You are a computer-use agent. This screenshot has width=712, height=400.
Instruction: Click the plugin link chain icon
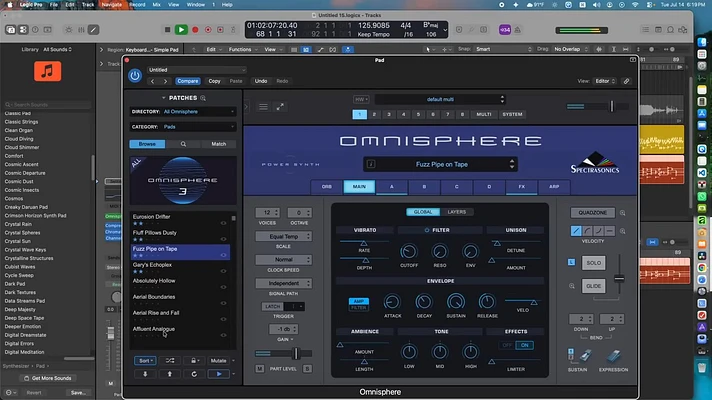click(x=627, y=81)
